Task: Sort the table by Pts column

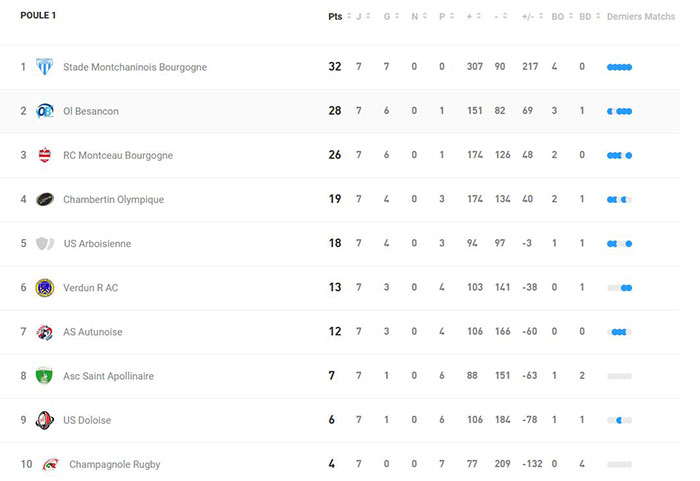Action: [340, 17]
